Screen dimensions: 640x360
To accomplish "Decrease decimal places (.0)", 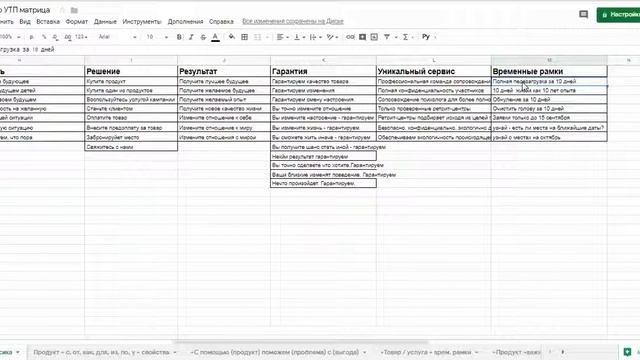I will 55,37.
